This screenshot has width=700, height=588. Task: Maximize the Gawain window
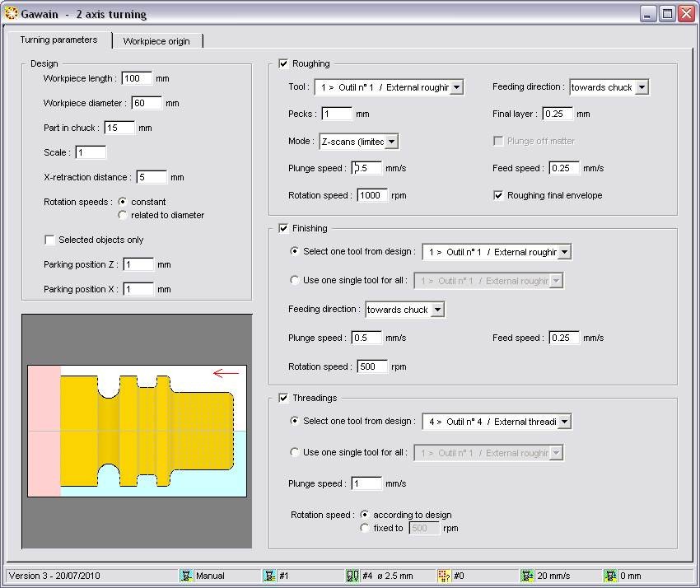tap(667, 14)
